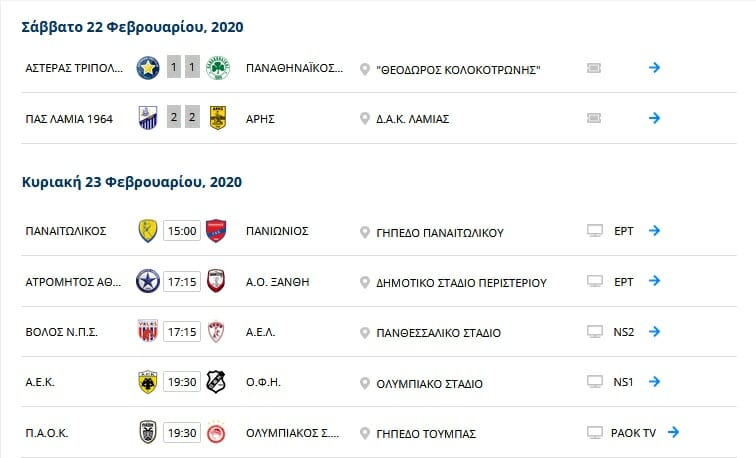Open the Asteras Tripolis vs Panathinaikos match arrow

[x=654, y=67]
